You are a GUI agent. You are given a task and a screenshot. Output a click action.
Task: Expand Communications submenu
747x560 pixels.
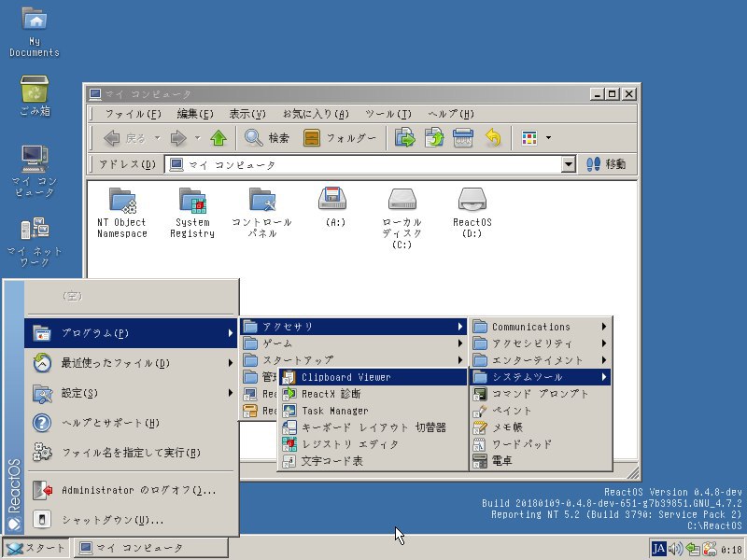click(x=541, y=327)
